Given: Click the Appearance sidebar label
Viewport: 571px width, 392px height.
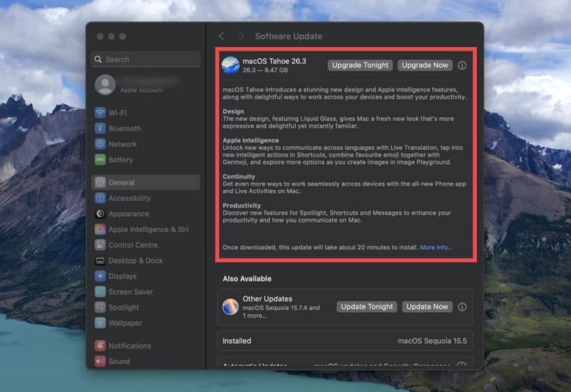Looking at the screenshot, I should 128,214.
